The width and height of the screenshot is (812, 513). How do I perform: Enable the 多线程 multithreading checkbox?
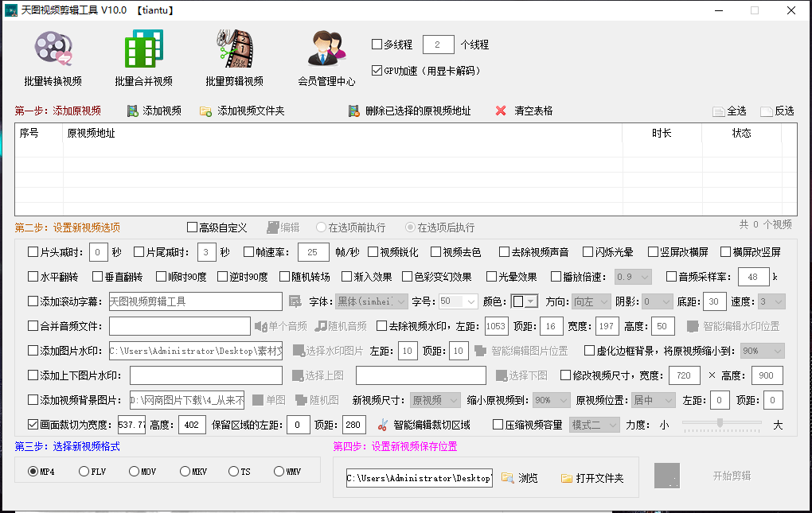375,45
